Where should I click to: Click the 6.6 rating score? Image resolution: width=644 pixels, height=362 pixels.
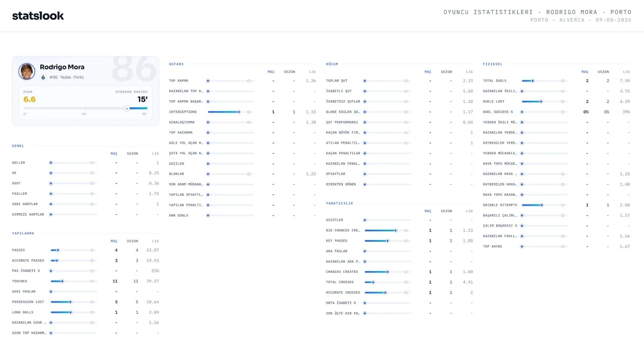[29, 99]
